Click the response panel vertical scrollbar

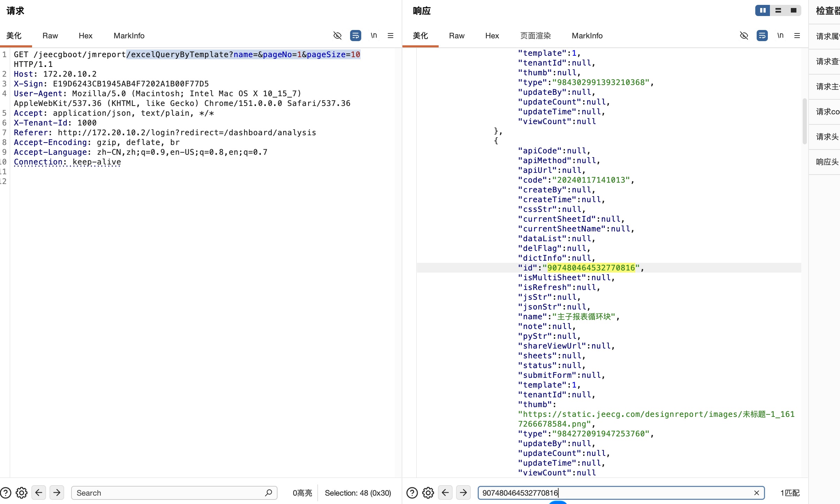(804, 121)
